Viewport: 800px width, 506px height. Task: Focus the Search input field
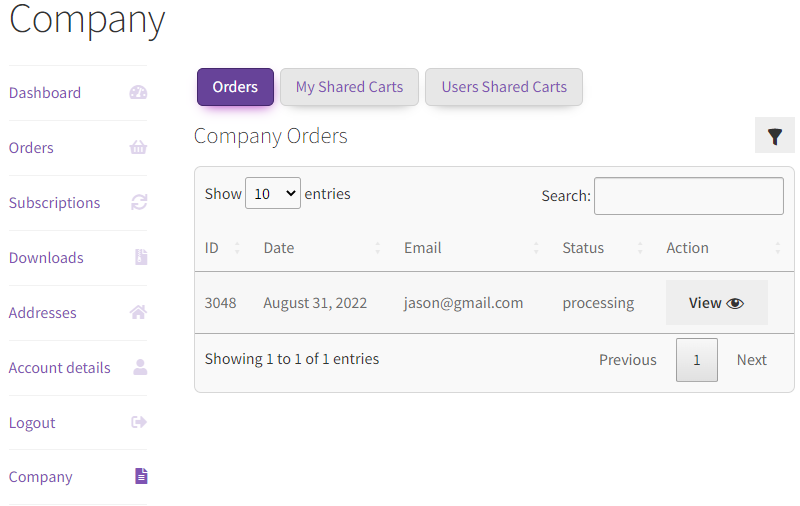pyautogui.click(x=689, y=196)
